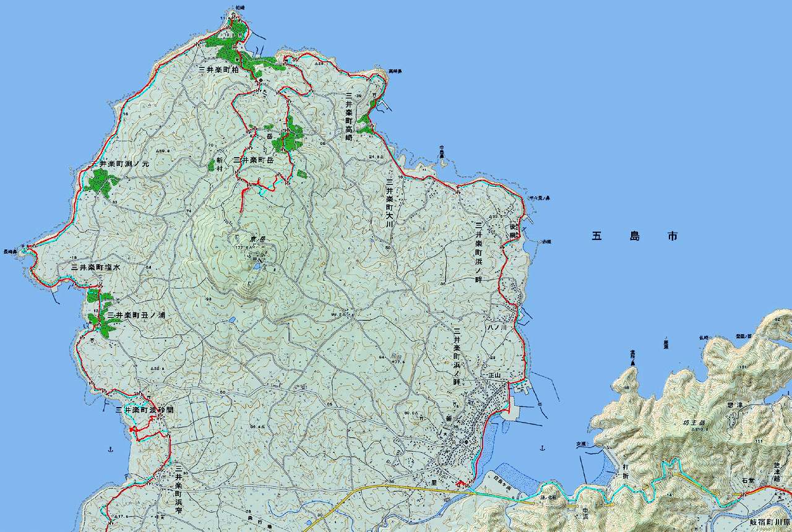The image size is (792, 532).
Task: Click the anchor symbol in the eastern bay
Action: 543,447
